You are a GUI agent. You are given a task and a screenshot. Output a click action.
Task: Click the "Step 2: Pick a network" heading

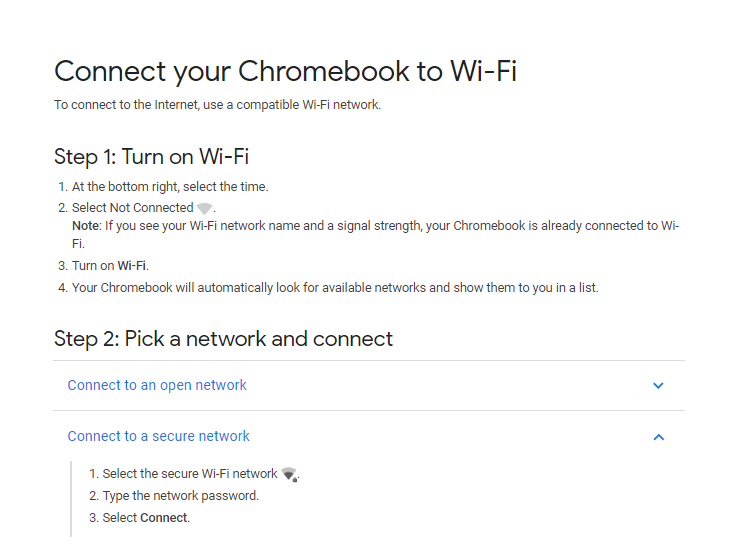point(223,338)
